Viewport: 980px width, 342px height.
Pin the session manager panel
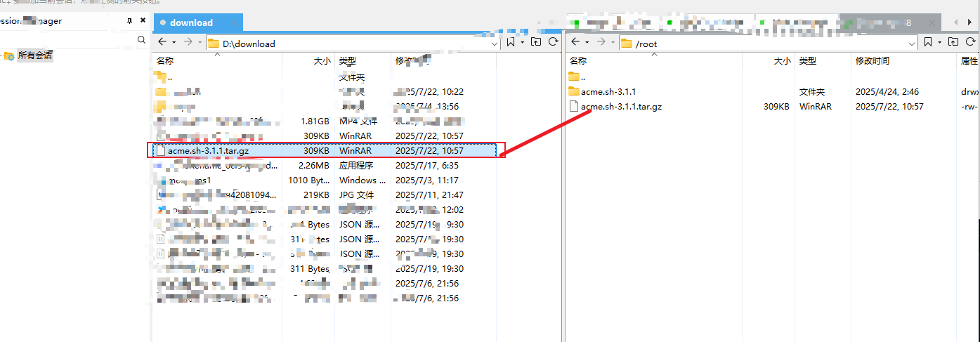129,21
